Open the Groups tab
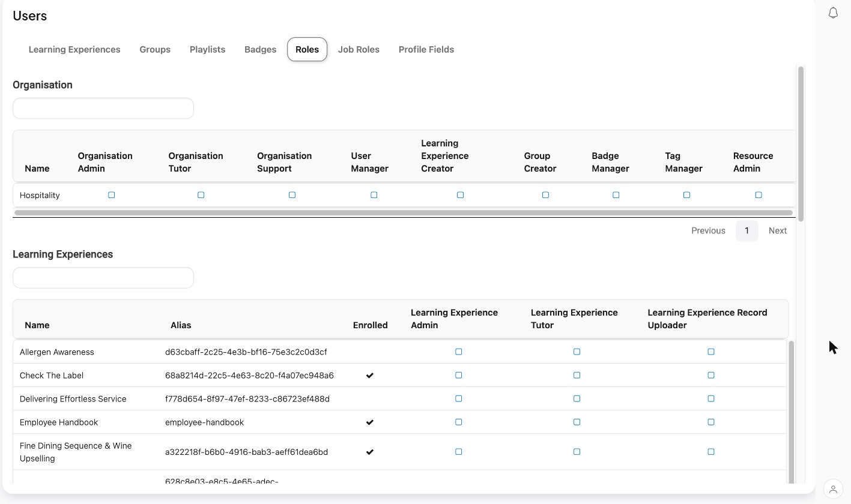The width and height of the screenshot is (851, 504). coord(155,49)
